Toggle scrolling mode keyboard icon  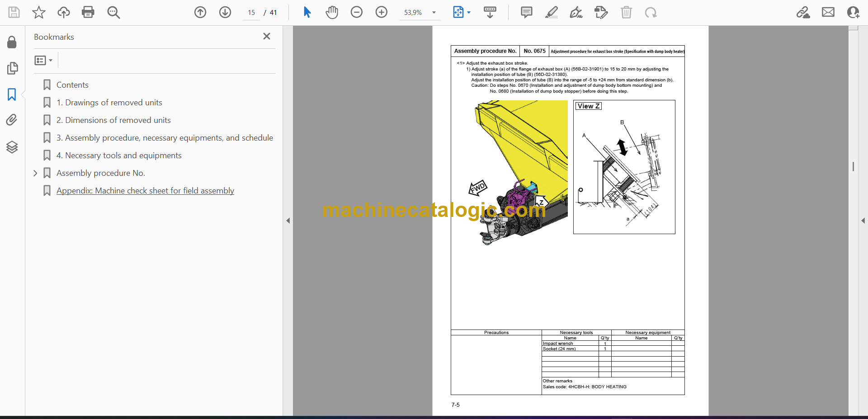(490, 12)
